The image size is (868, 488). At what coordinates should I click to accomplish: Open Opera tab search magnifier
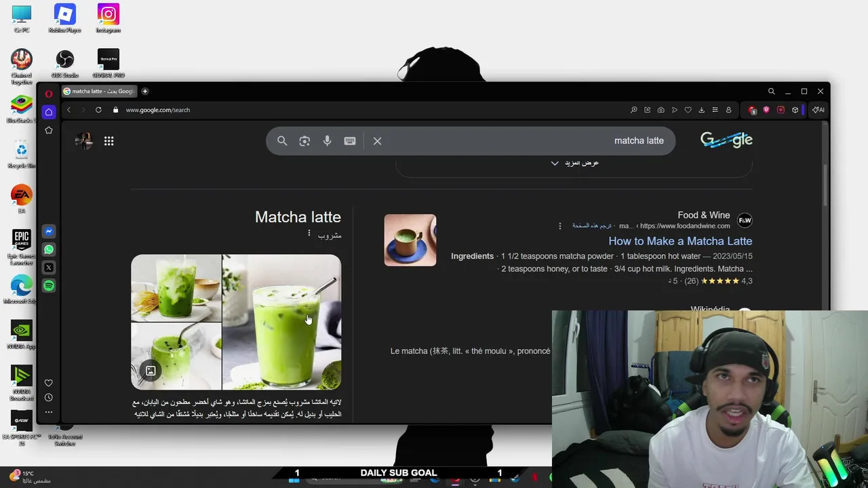pyautogui.click(x=771, y=91)
